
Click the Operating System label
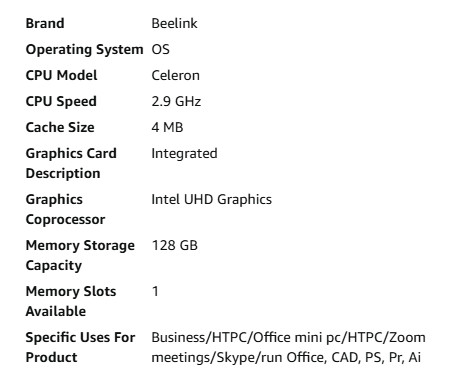(x=84, y=50)
